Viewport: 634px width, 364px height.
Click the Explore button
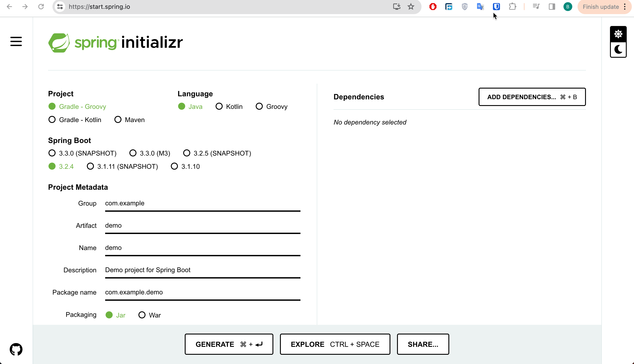335,344
